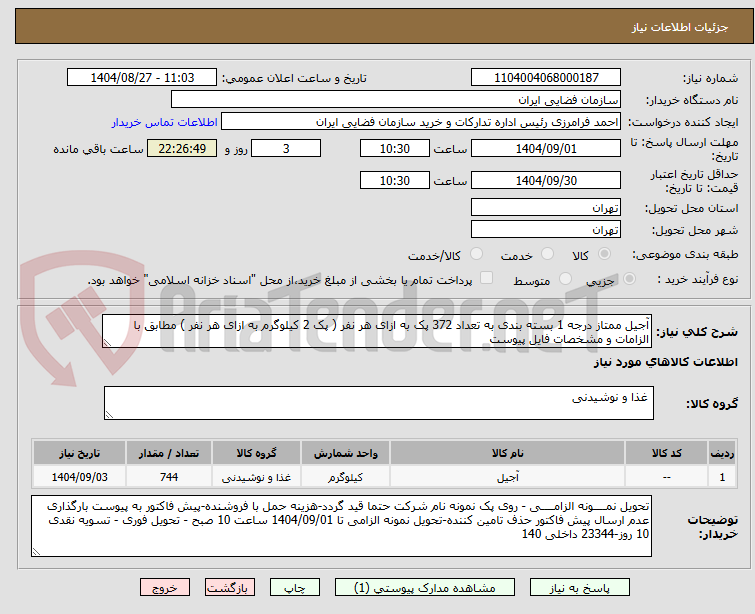Viewport: 755px width, 614px height.
Task: Click the شهر محل تحویل city field
Action: tap(546, 230)
